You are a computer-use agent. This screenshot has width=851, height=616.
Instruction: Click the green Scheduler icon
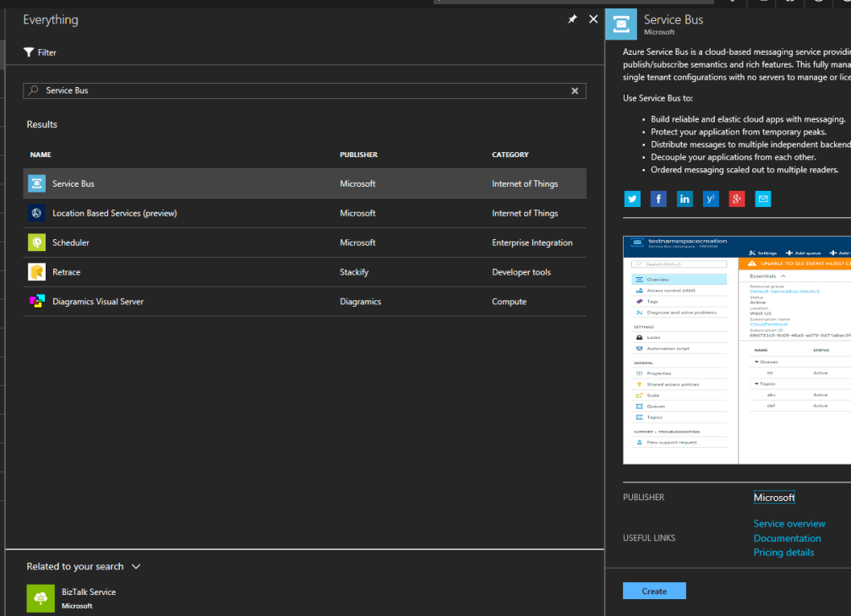[x=35, y=242]
